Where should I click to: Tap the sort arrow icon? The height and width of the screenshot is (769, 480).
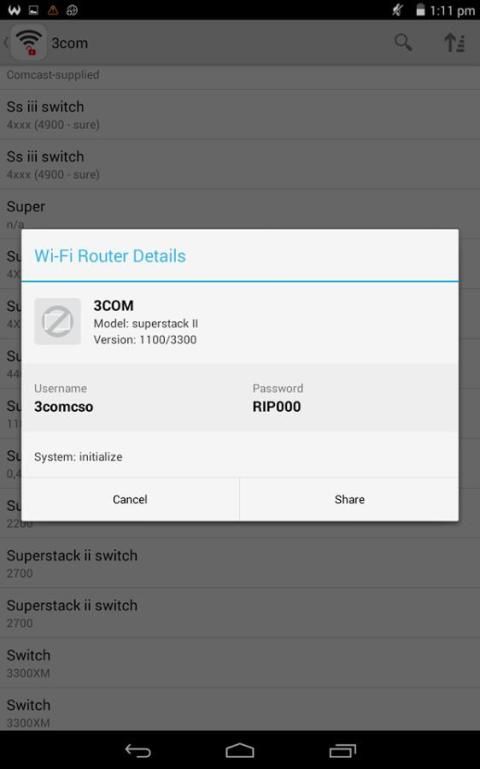(454, 43)
